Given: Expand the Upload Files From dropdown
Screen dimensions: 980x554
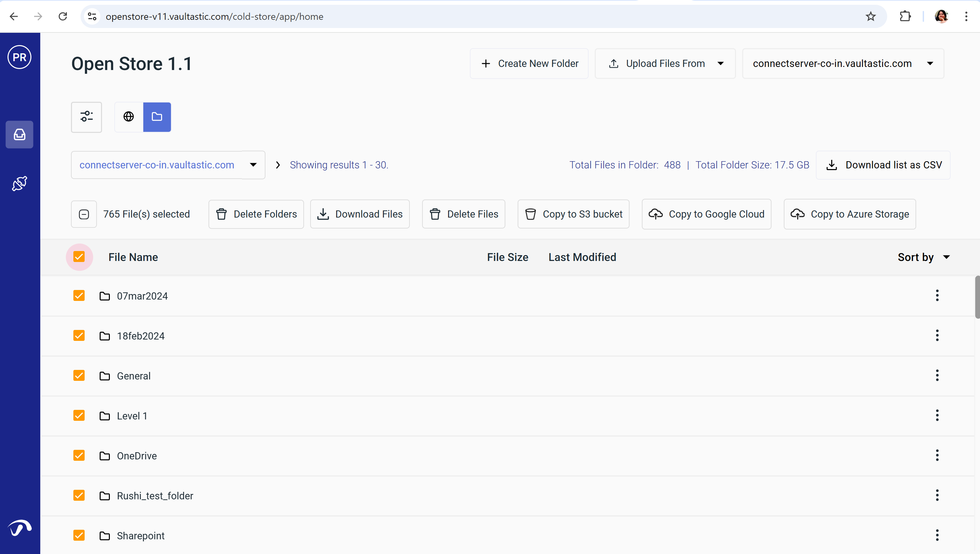Looking at the screenshot, I should 720,64.
